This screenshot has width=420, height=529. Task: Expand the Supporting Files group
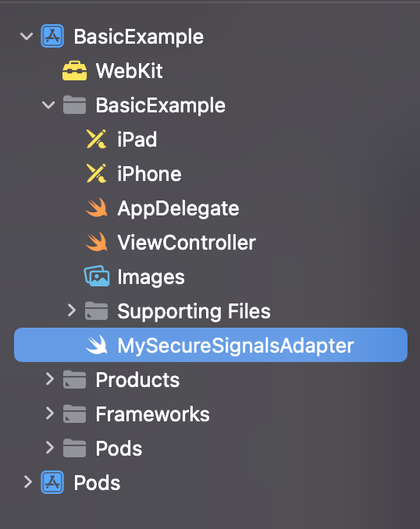[x=71, y=311]
